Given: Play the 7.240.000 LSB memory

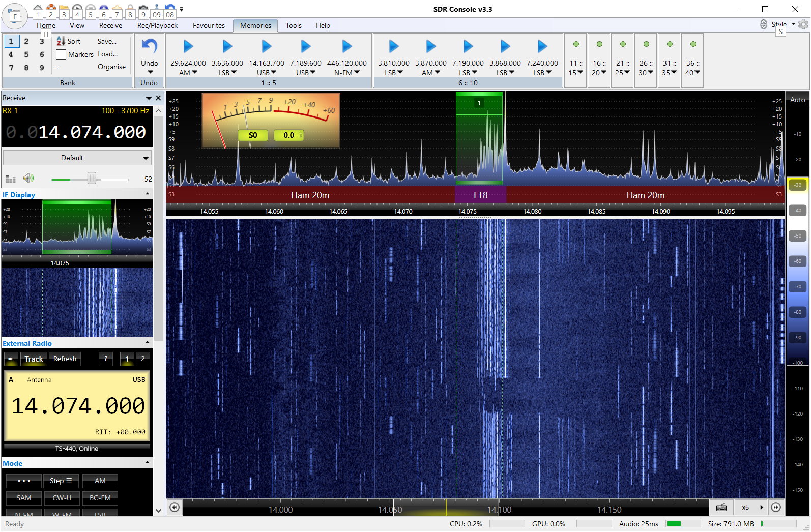Looking at the screenshot, I should click(542, 46).
